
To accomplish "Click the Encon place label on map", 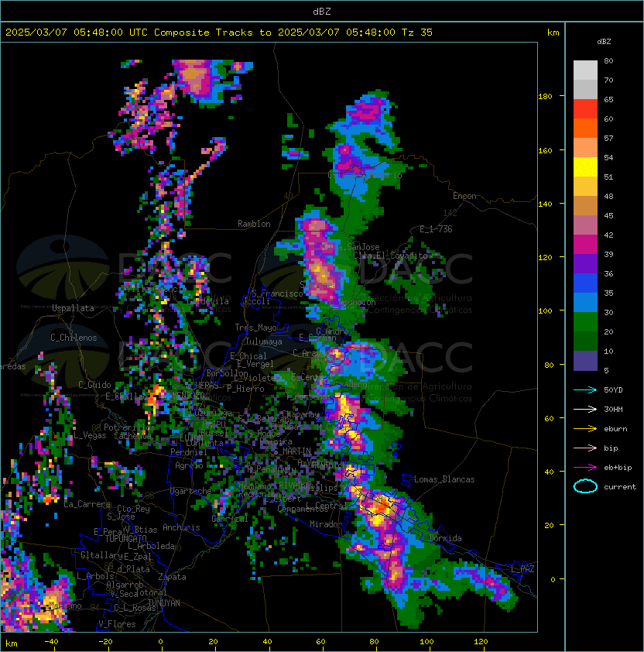I will [x=464, y=196].
